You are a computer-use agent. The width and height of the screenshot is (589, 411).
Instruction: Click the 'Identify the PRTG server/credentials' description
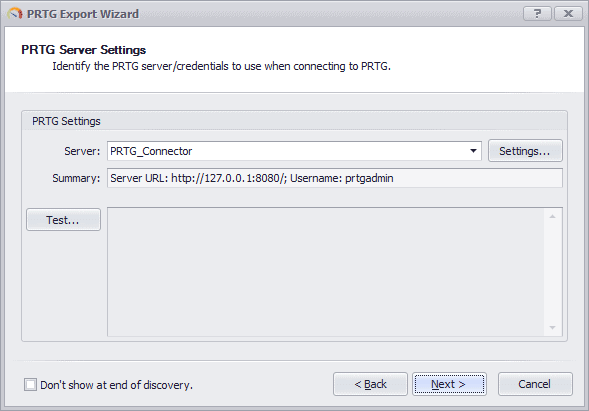tap(222, 66)
